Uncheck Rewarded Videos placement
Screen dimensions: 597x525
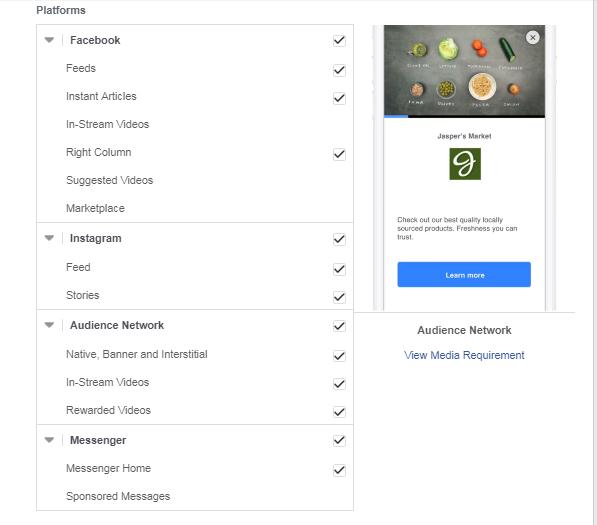339,412
